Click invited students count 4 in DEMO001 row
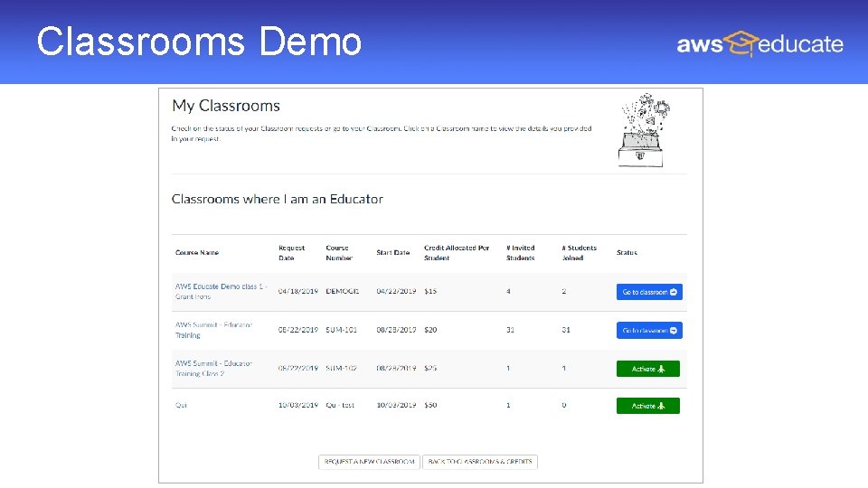This screenshot has width=868, height=488. [x=508, y=291]
